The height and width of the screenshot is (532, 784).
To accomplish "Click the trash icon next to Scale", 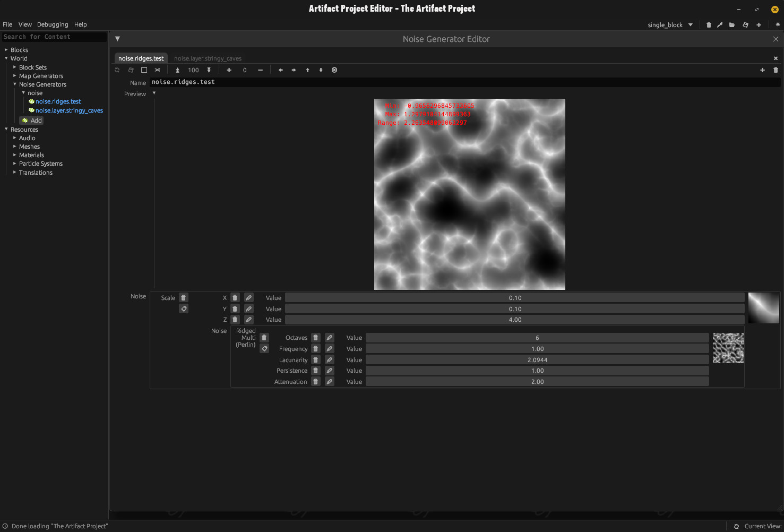I will (x=184, y=298).
